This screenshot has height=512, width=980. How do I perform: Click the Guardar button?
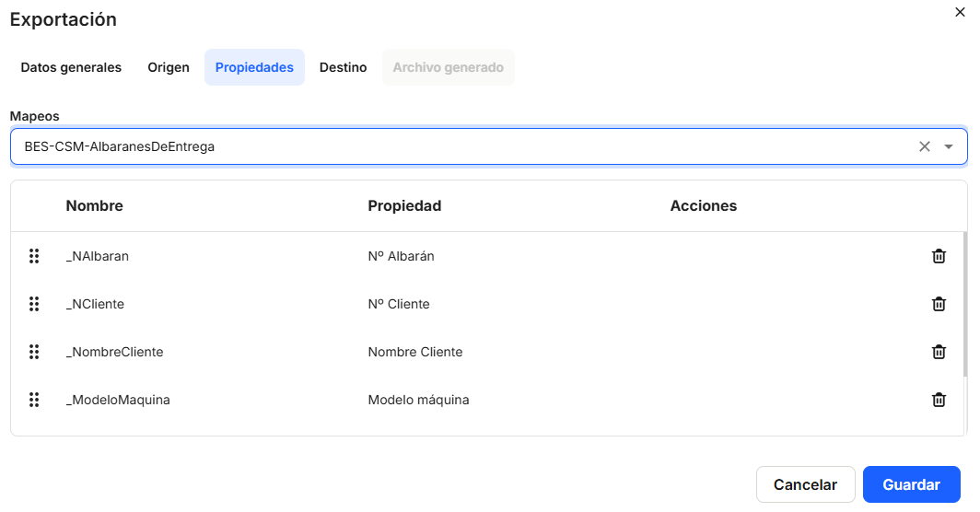911,484
